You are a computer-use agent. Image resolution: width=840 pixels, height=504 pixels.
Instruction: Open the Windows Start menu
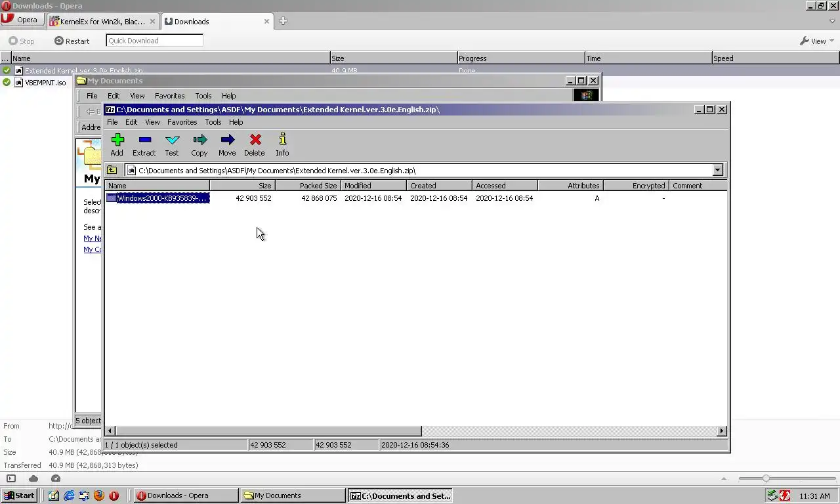pos(19,495)
